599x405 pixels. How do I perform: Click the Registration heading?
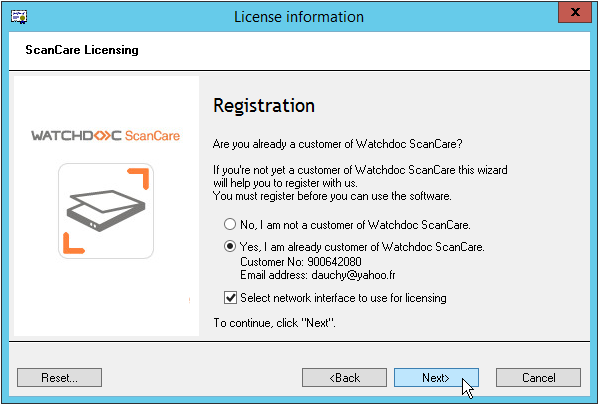pos(264,105)
